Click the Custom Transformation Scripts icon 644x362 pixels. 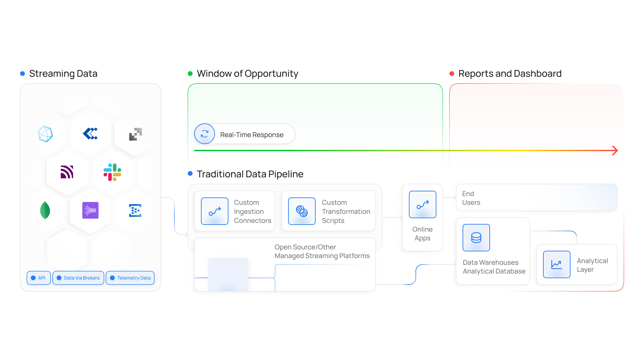[302, 211]
